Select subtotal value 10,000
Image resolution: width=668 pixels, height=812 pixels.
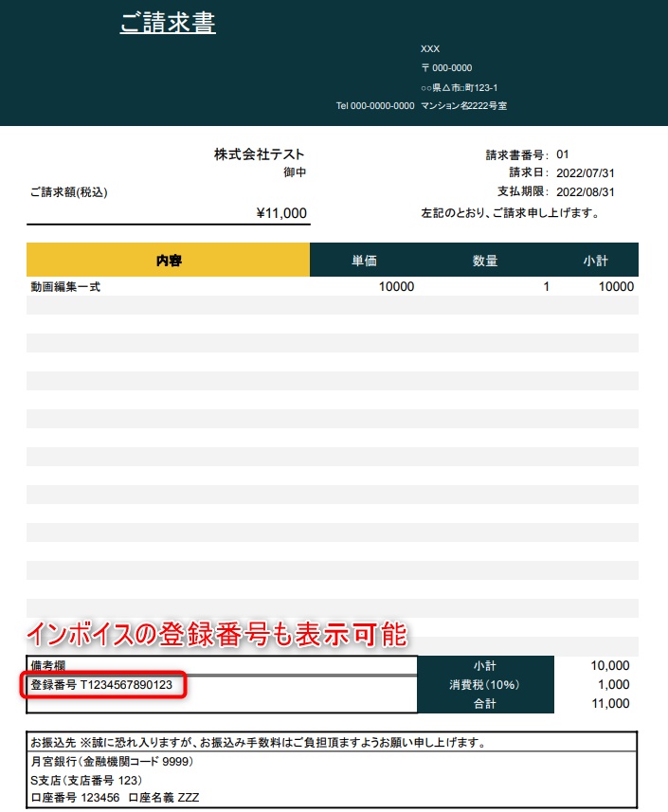[610, 665]
